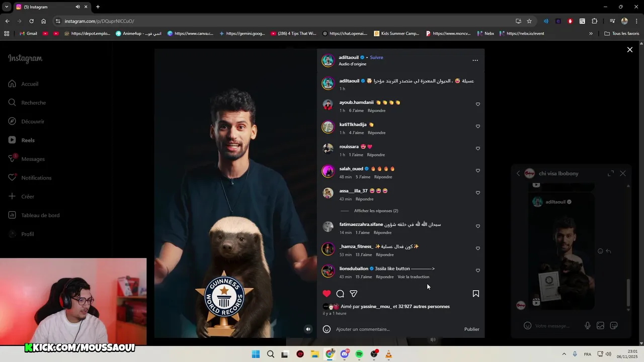Open the tab search dropdown
The height and width of the screenshot is (362, 644).
click(7, 7)
